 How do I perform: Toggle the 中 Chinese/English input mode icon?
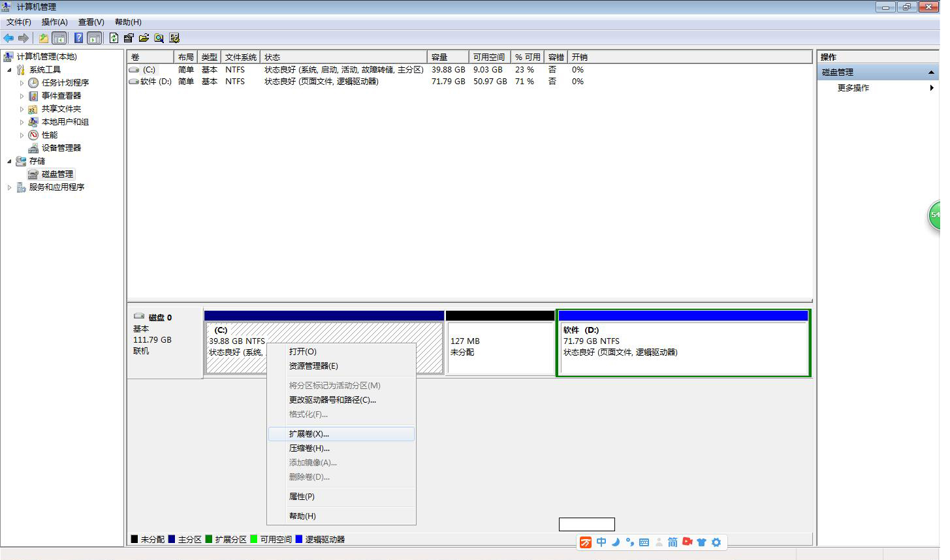coord(601,542)
